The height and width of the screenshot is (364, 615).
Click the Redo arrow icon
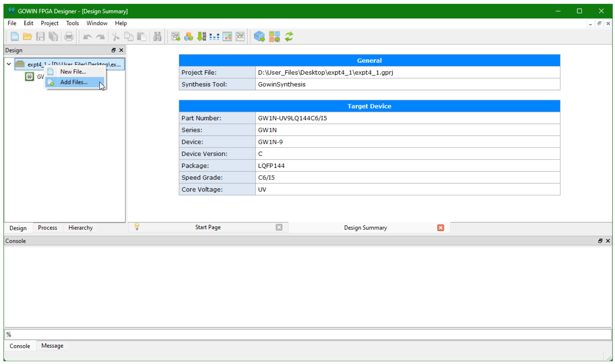(x=100, y=37)
